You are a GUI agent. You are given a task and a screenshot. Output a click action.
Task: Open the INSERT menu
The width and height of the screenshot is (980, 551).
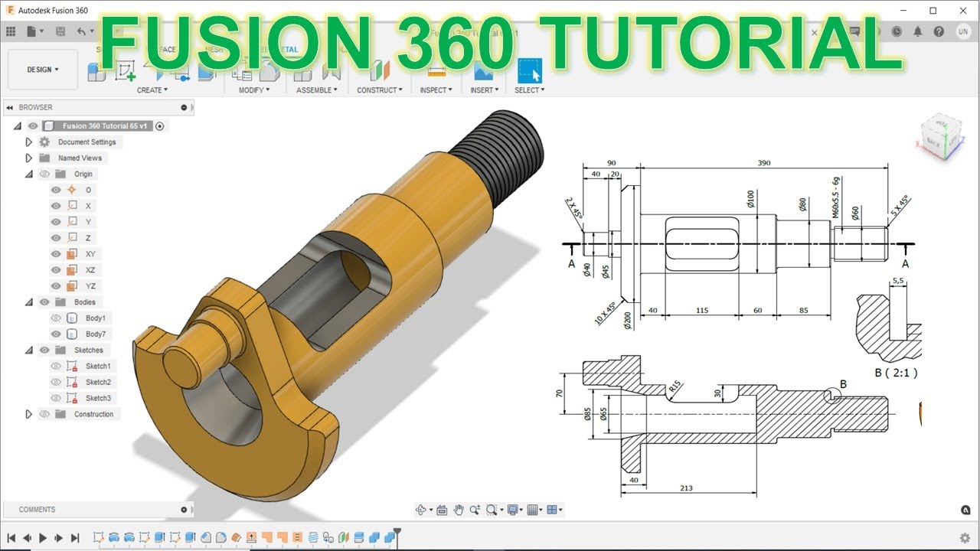484,90
